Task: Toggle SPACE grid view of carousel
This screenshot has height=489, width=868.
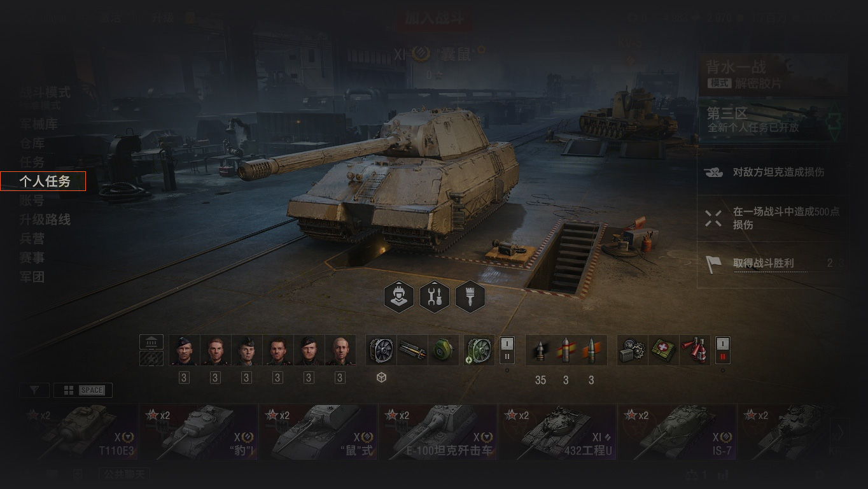Action: coord(83,390)
